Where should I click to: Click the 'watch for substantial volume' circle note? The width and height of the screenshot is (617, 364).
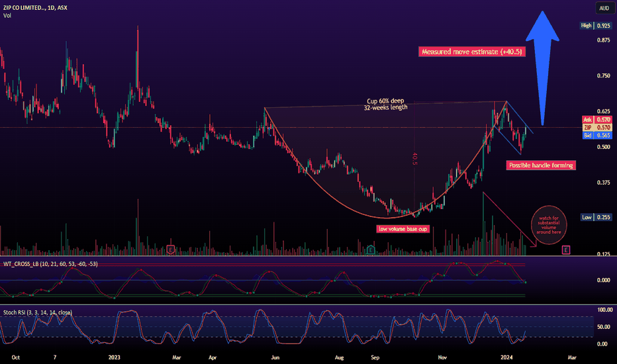tap(549, 225)
